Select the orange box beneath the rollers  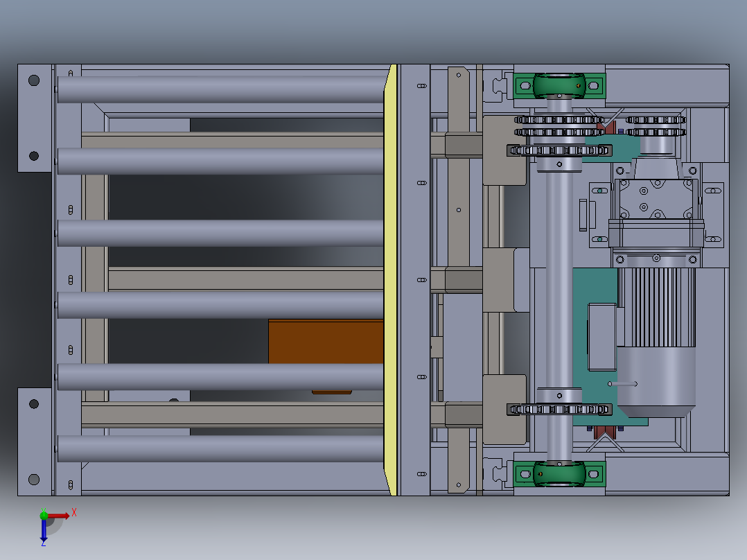coord(326,341)
